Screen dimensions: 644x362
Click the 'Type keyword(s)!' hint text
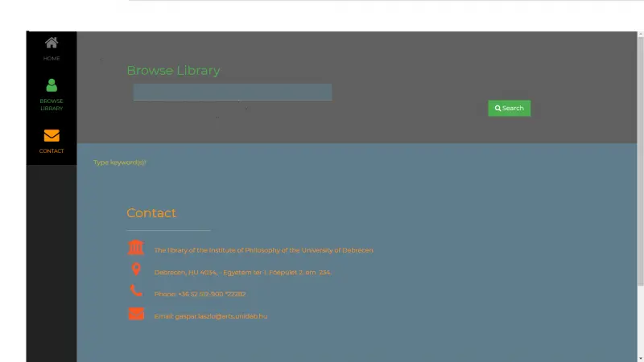[120, 162]
